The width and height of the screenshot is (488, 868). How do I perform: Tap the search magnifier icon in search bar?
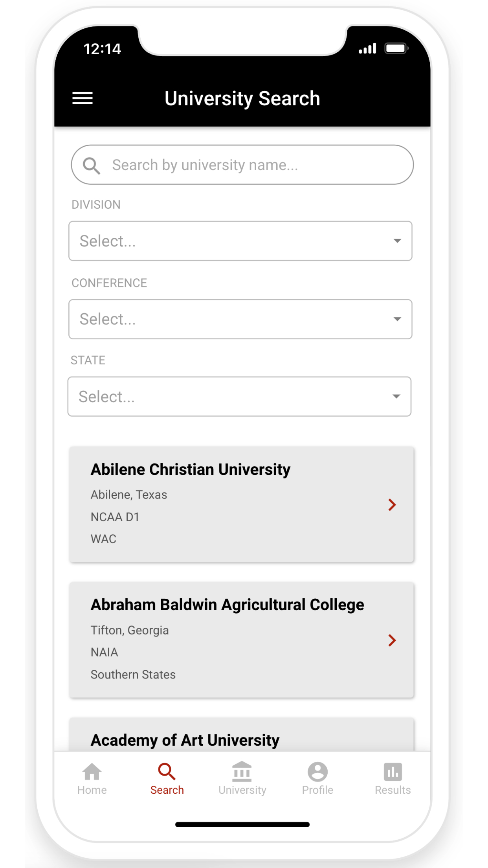click(x=92, y=166)
